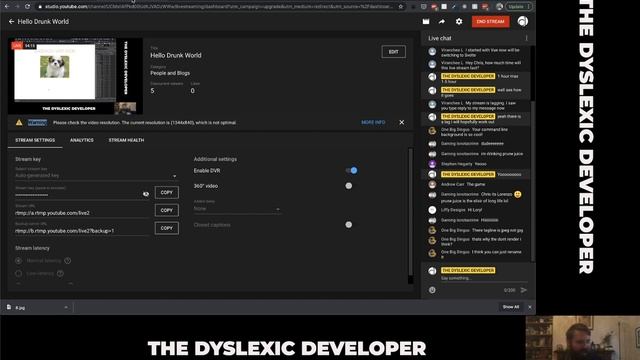Image resolution: width=640 pixels, height=360 pixels.
Task: Edit the stream title details
Action: tap(393, 52)
